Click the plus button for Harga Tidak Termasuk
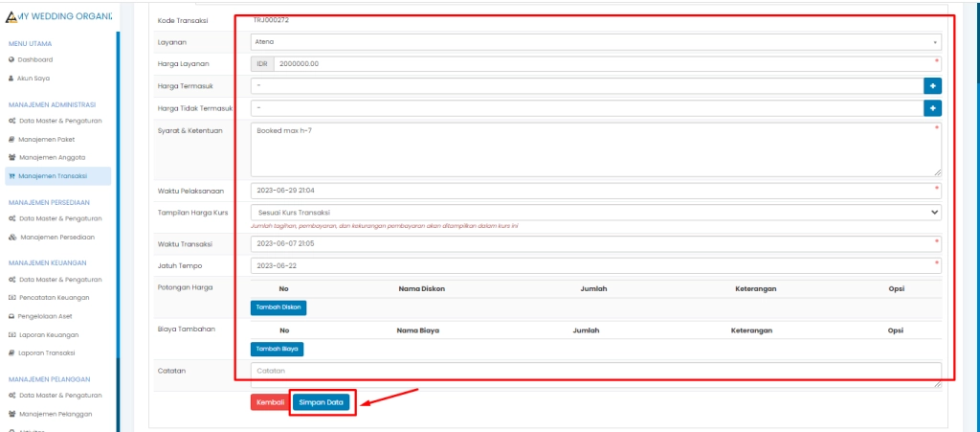Screen dimensions: 980x432 click(x=932, y=107)
